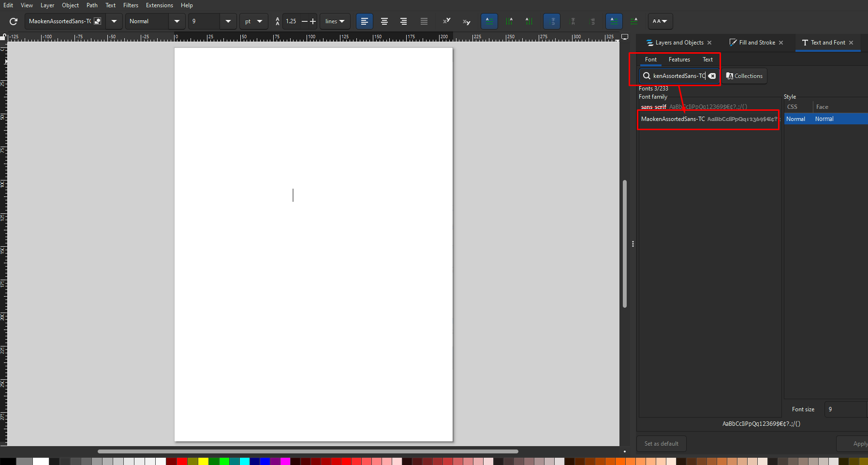
Task: Choose sideways glyph orientation
Action: (592, 21)
